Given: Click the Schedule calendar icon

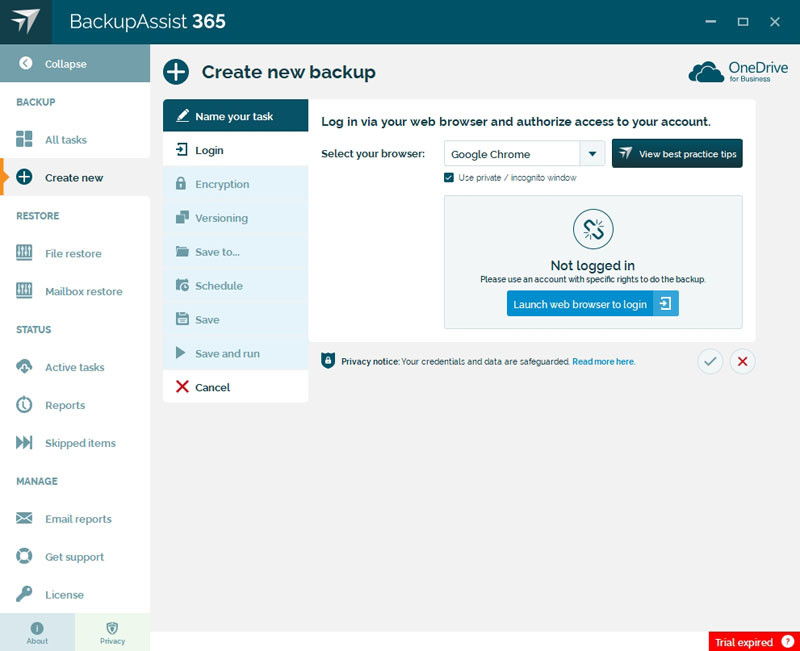Looking at the screenshot, I should coord(182,285).
